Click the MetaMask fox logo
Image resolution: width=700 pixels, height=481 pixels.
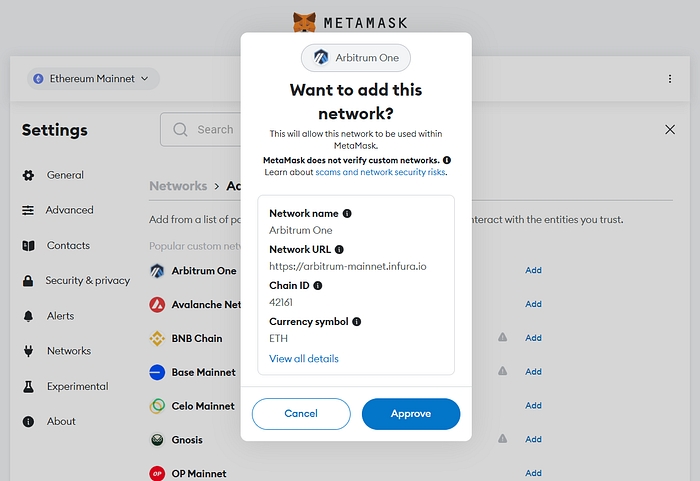pos(305,22)
